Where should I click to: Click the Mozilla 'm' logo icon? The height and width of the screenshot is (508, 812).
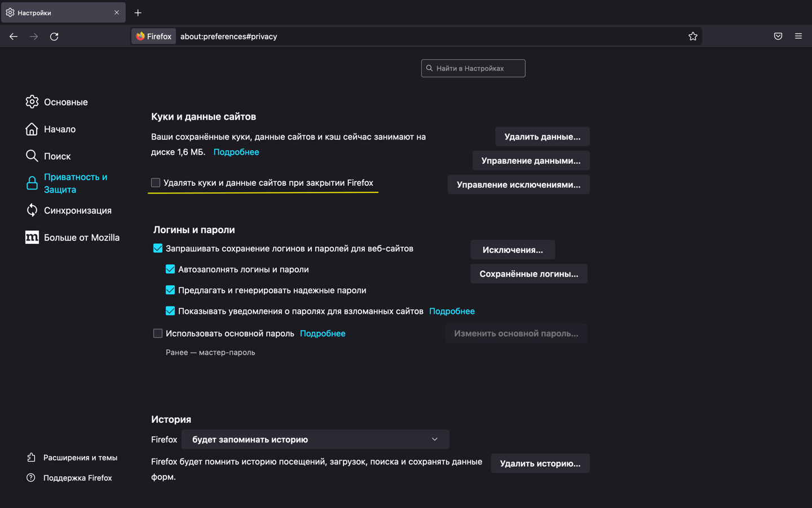tap(32, 237)
